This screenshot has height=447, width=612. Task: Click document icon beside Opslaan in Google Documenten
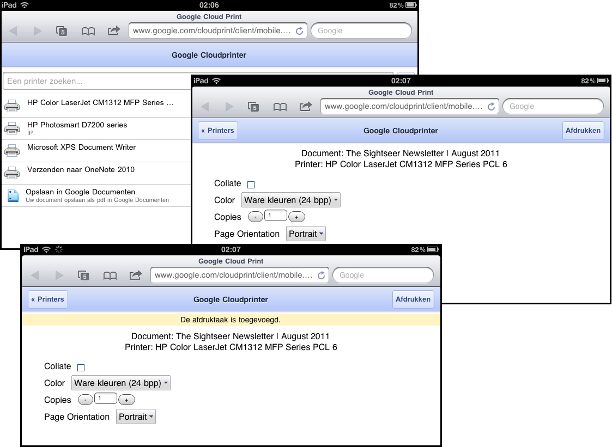(x=13, y=196)
